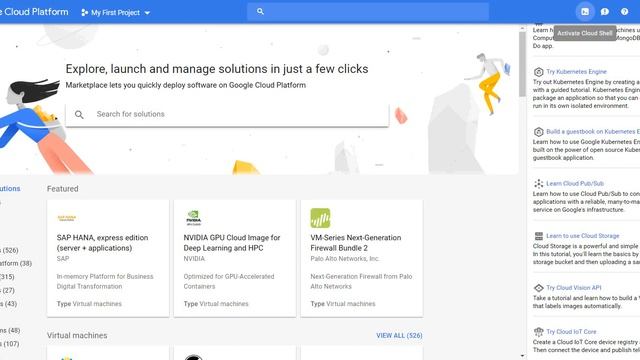Click magnifier icon in Search for solutions box
640x360 pixels.
coord(79,115)
